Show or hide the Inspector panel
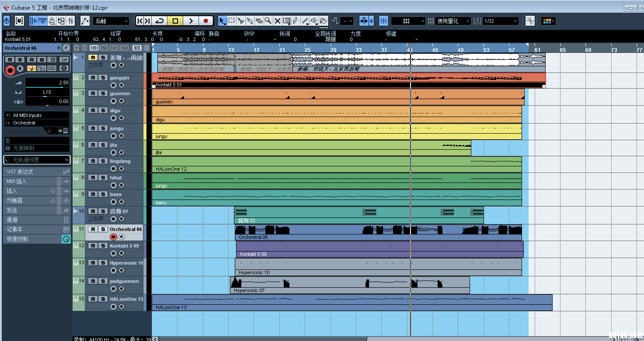Viewport: 644px width, 341px height. point(34,21)
